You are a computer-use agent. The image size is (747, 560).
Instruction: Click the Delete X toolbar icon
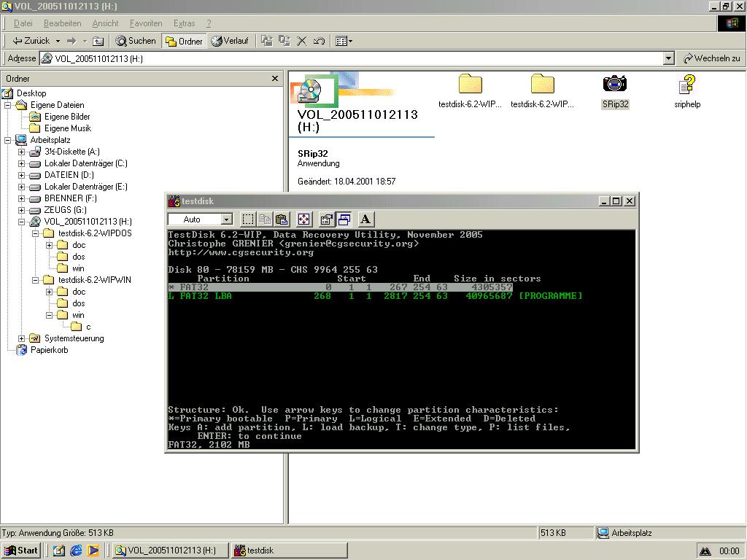tap(301, 41)
